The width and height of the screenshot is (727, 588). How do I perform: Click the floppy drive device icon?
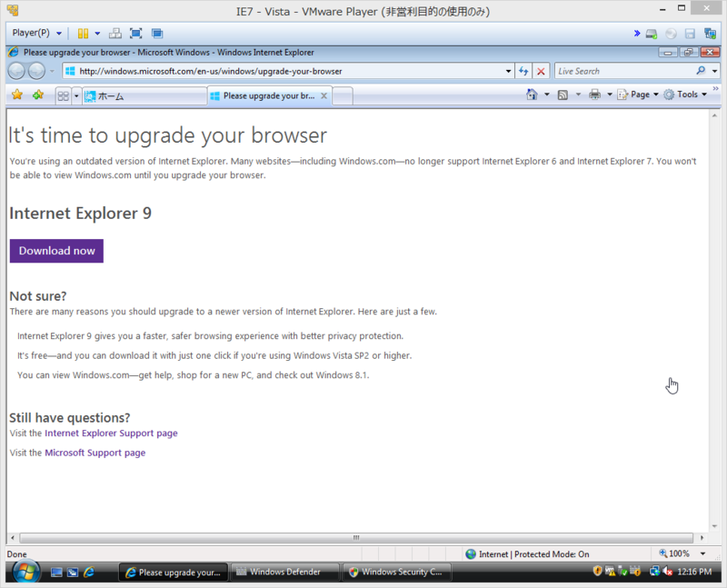point(690,34)
